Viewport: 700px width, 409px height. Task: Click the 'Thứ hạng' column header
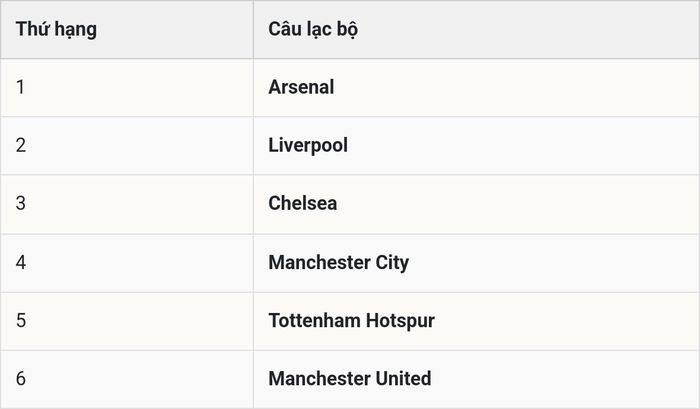click(x=56, y=29)
